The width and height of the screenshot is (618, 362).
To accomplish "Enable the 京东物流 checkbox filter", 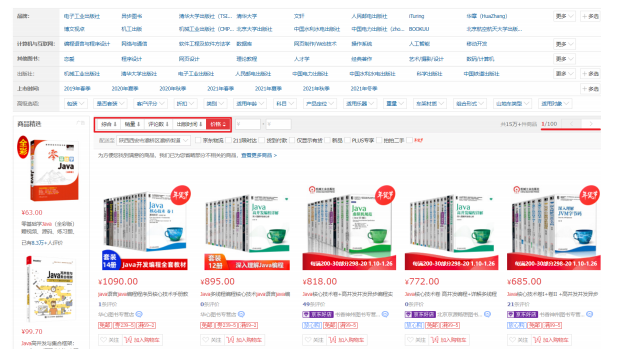I will tap(198, 140).
